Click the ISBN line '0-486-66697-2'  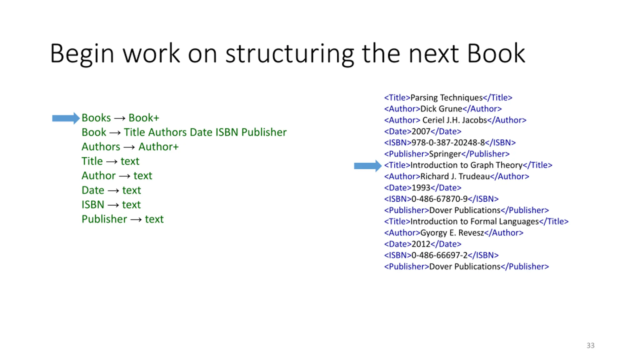441,255
